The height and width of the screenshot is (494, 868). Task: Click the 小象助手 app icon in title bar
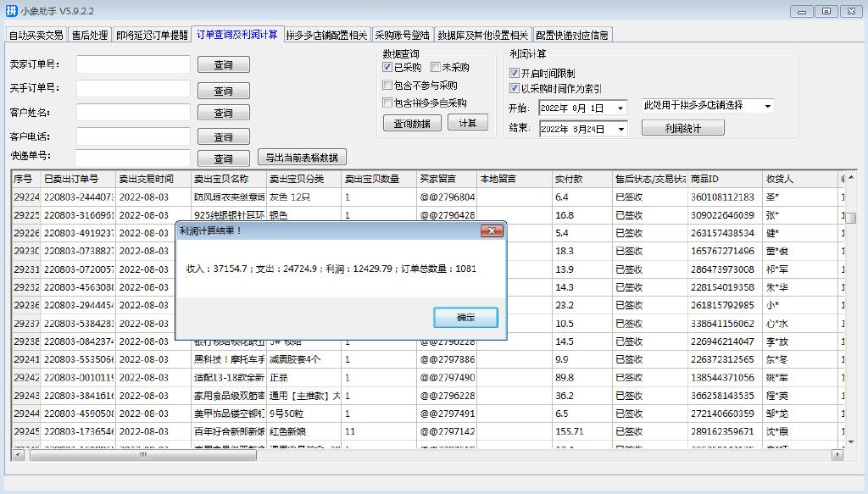pos(11,10)
